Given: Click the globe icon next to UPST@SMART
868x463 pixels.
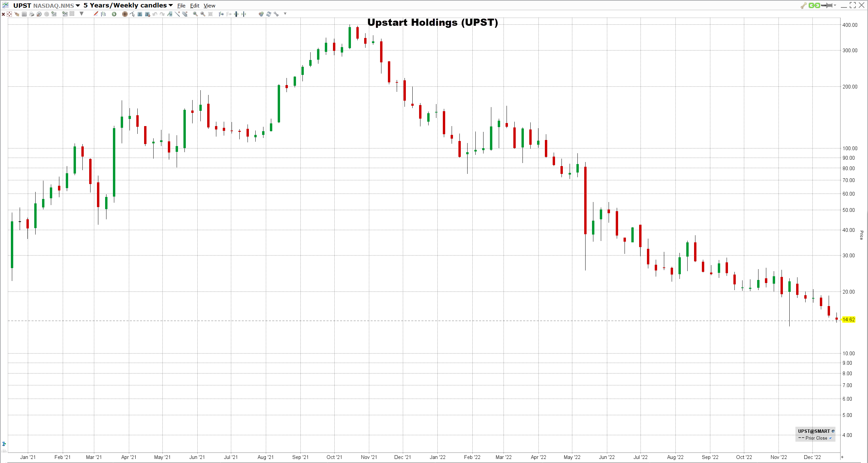Looking at the screenshot, I should tap(833, 431).
